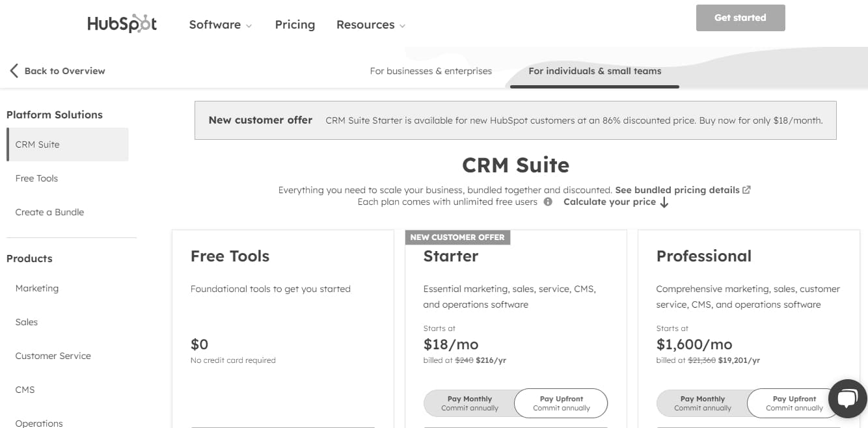Click the down arrow after Calculate your price

coord(664,202)
